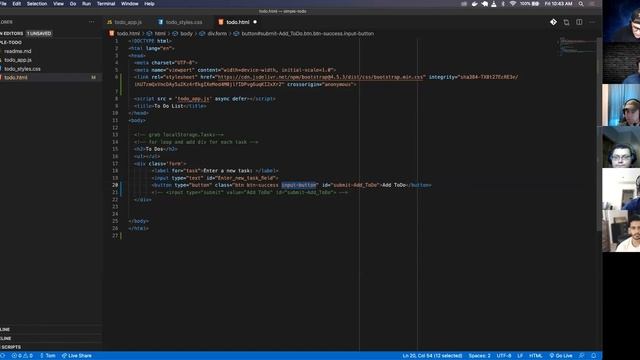640x360 pixels.
Task: Open the Window menu
Action: point(130,4)
